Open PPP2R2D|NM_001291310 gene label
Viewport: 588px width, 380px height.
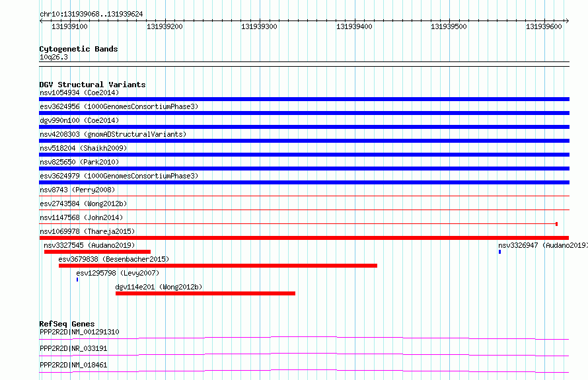point(79,332)
